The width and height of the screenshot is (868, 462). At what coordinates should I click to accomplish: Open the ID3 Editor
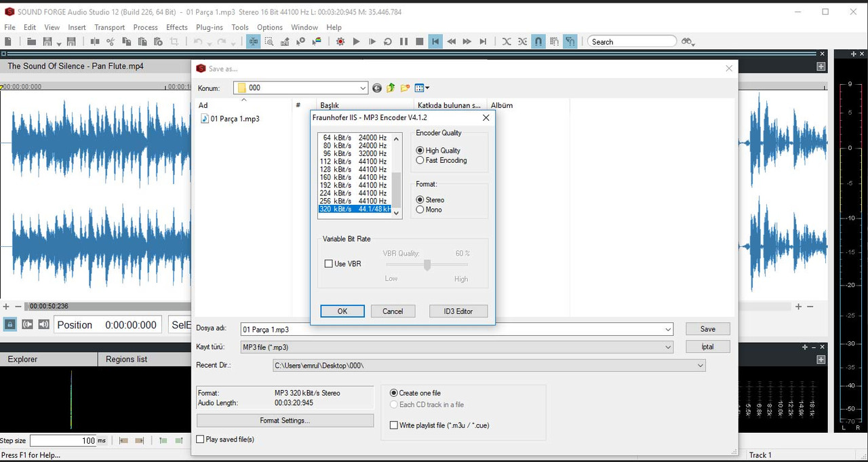[x=458, y=311]
